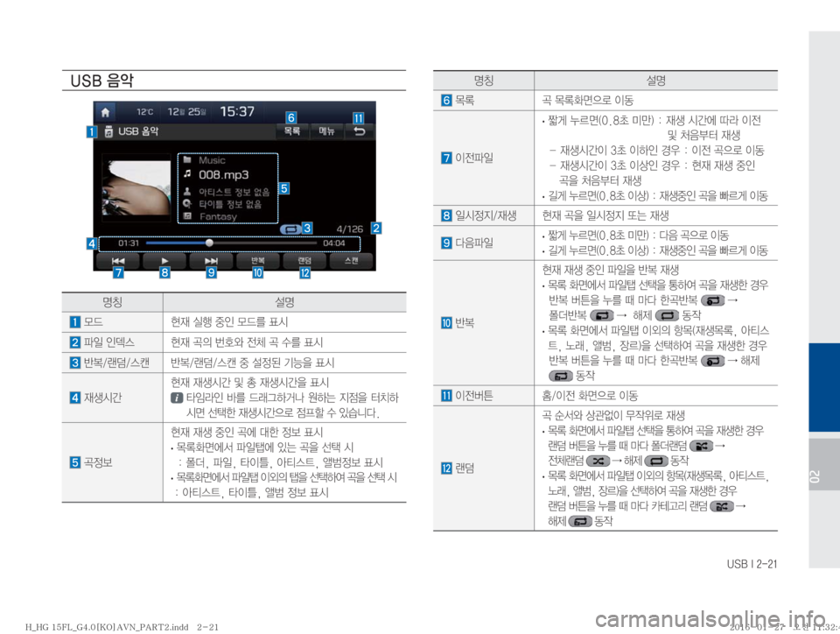The image size is (840, 634).
Task: Click the 4/126 file index counter
Action: click(x=351, y=228)
